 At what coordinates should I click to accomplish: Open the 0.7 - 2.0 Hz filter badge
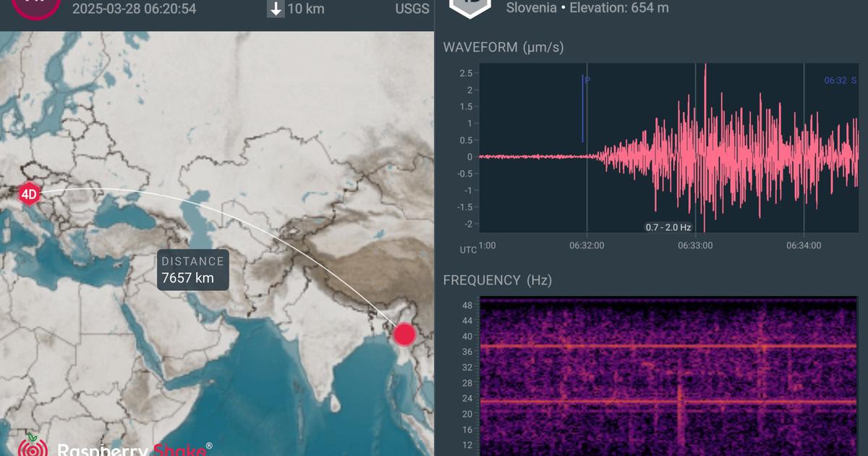(x=668, y=227)
